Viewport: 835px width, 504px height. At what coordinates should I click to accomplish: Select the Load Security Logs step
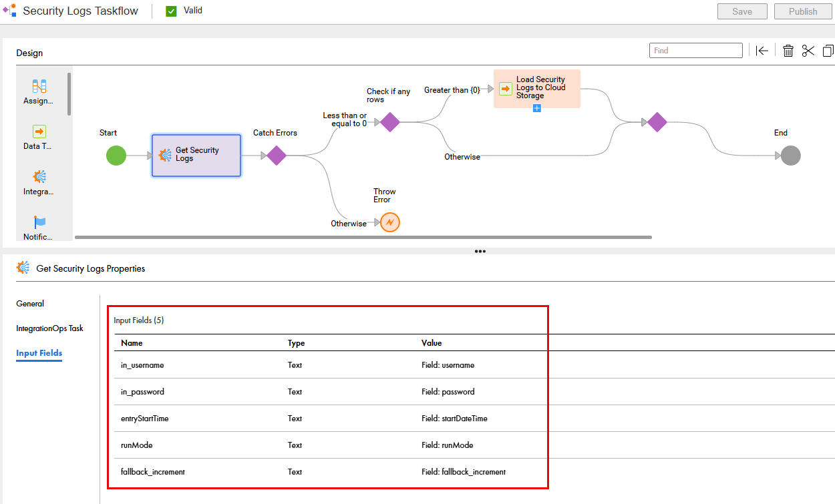pyautogui.click(x=537, y=88)
